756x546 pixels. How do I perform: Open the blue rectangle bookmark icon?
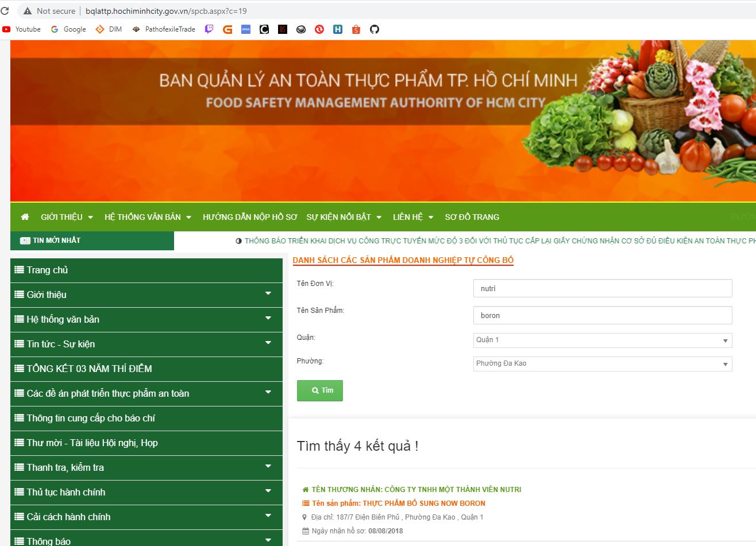246,29
